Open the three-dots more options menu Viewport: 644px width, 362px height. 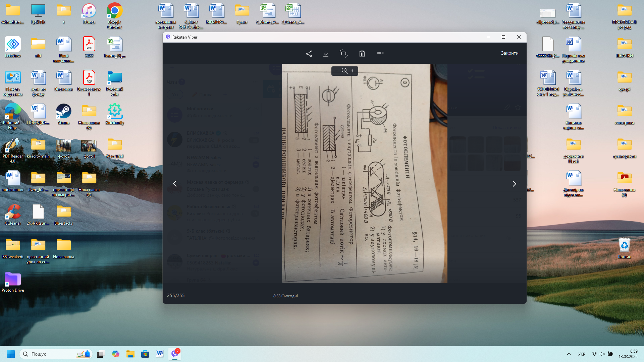pyautogui.click(x=380, y=53)
